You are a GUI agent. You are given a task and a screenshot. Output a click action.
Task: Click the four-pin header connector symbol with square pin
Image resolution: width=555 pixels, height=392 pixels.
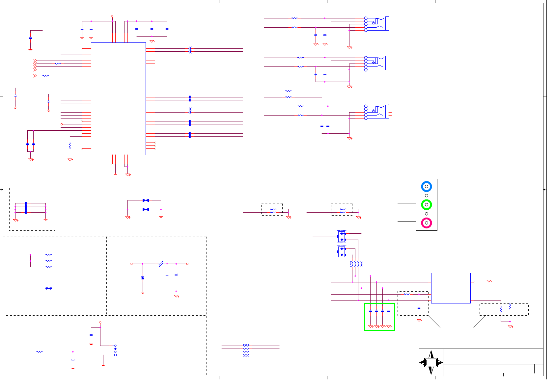(115, 350)
